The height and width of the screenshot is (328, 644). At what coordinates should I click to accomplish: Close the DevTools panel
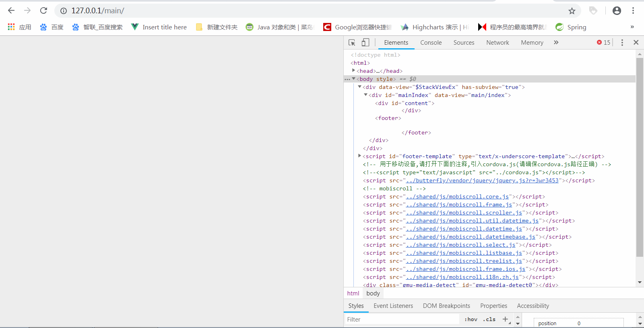click(x=636, y=42)
